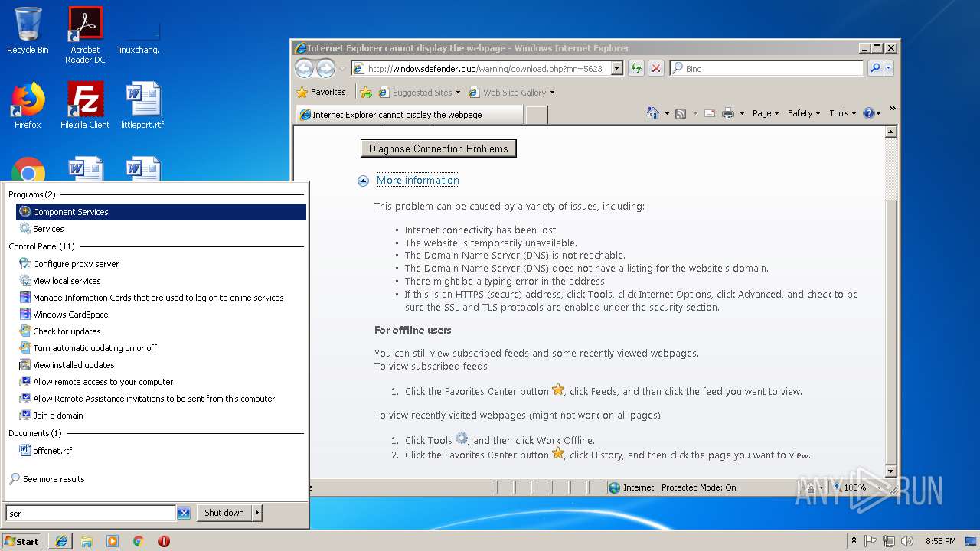Click the IE Back navigation button

point(304,68)
